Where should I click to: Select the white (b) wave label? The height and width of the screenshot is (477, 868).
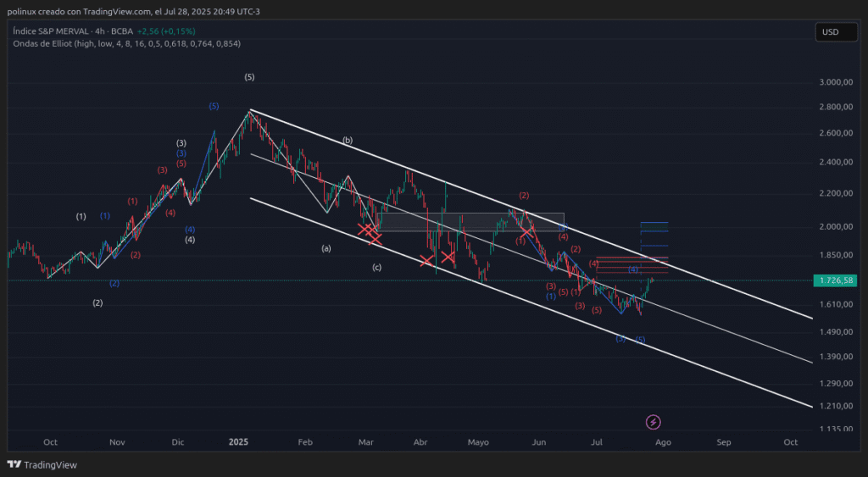click(x=348, y=140)
